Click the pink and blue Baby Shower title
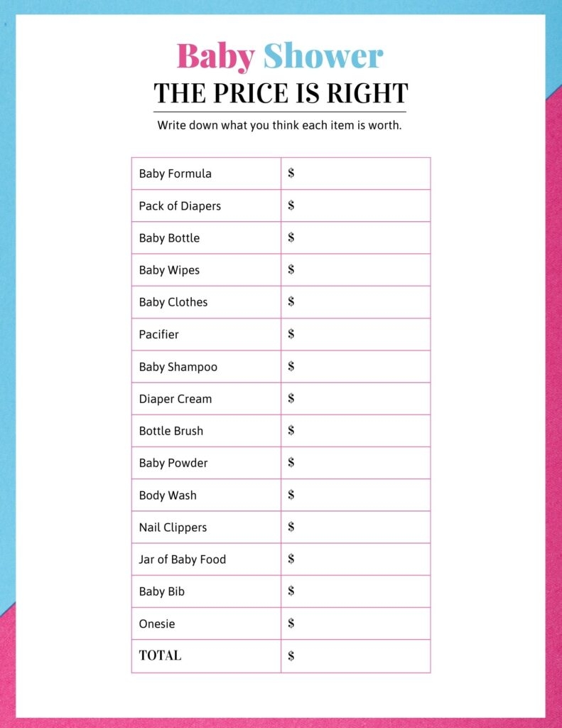This screenshot has width=562, height=728. pyautogui.click(x=280, y=57)
